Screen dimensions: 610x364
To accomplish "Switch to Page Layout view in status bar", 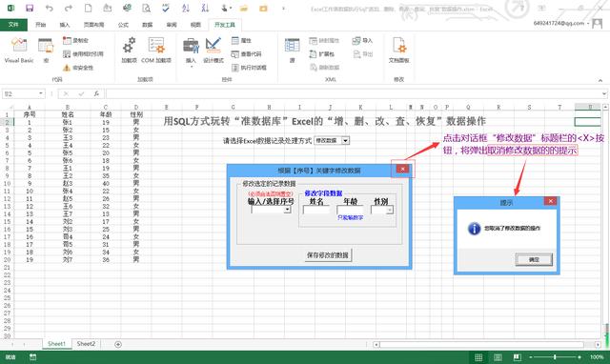I will click(498, 357).
